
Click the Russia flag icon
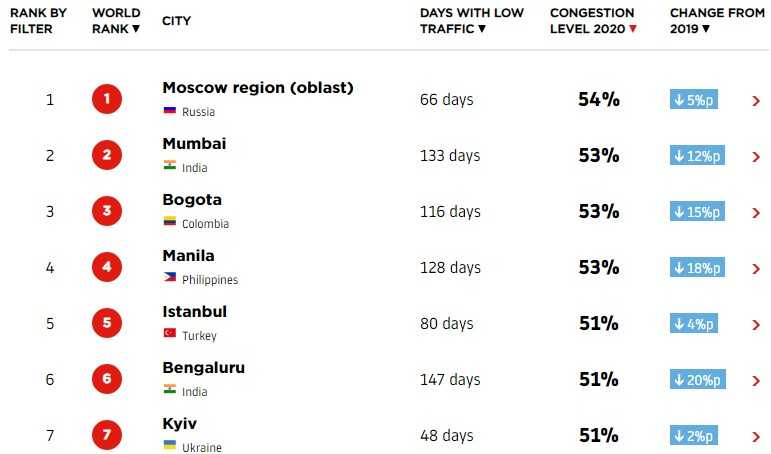[170, 110]
